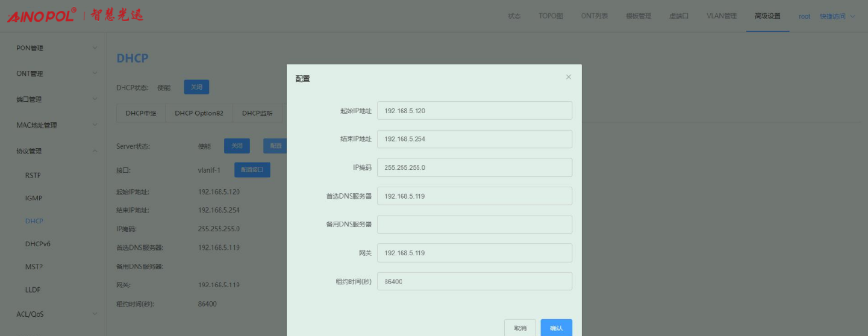Image resolution: width=868 pixels, height=336 pixels.
Task: Turn off DHCP status with 关闭 button
Action: tap(196, 87)
